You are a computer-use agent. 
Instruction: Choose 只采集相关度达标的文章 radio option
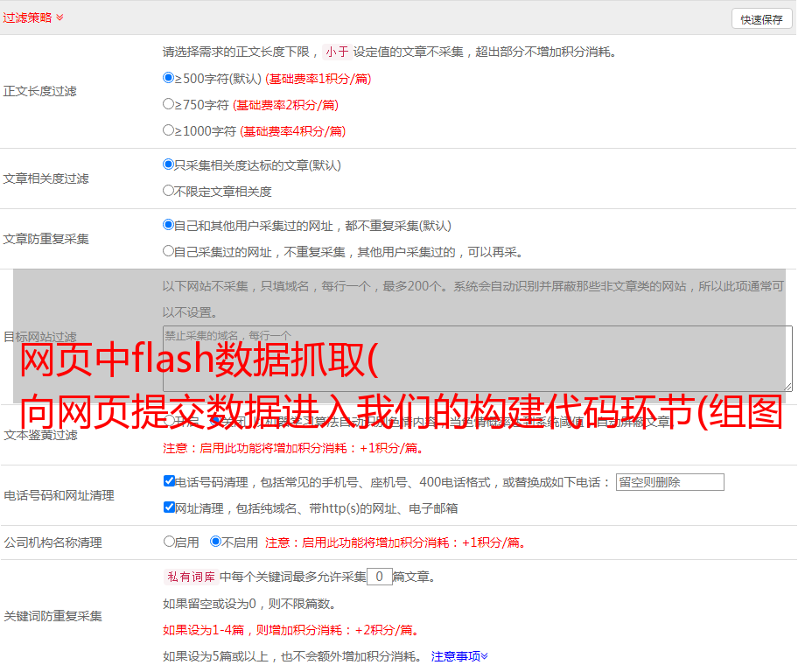(x=168, y=164)
